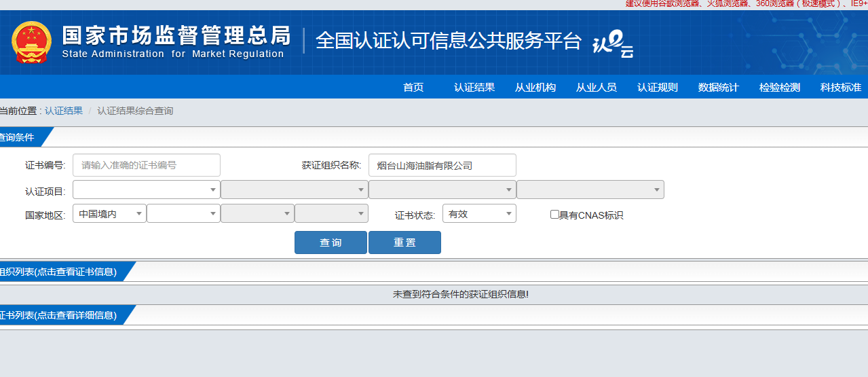Click the 查询 button
This screenshot has width=868, height=377.
coord(331,243)
